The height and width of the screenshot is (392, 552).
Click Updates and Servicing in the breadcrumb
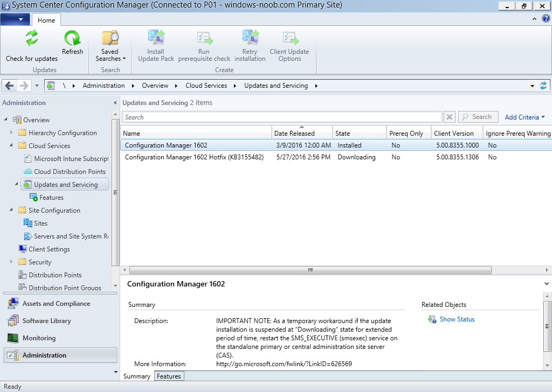click(276, 86)
